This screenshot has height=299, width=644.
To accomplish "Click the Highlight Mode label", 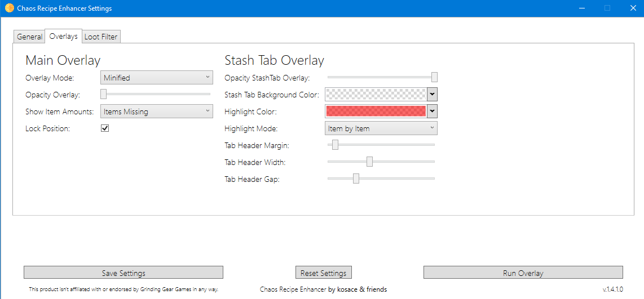I will [x=251, y=128].
